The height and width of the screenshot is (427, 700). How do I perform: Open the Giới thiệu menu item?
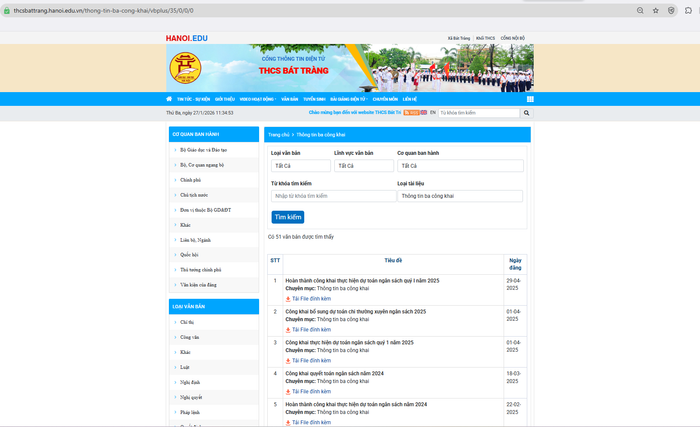tap(225, 99)
